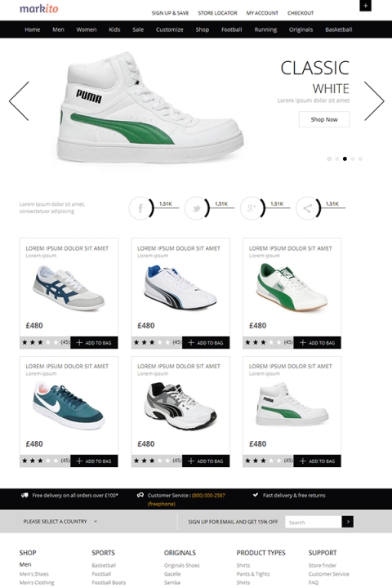
Task: Go to previous slide with left arrow
Action: (19, 101)
